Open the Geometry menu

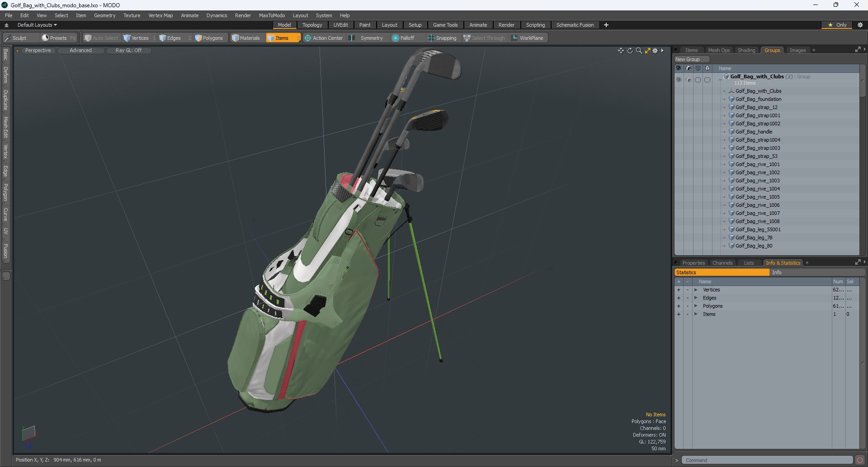(104, 15)
